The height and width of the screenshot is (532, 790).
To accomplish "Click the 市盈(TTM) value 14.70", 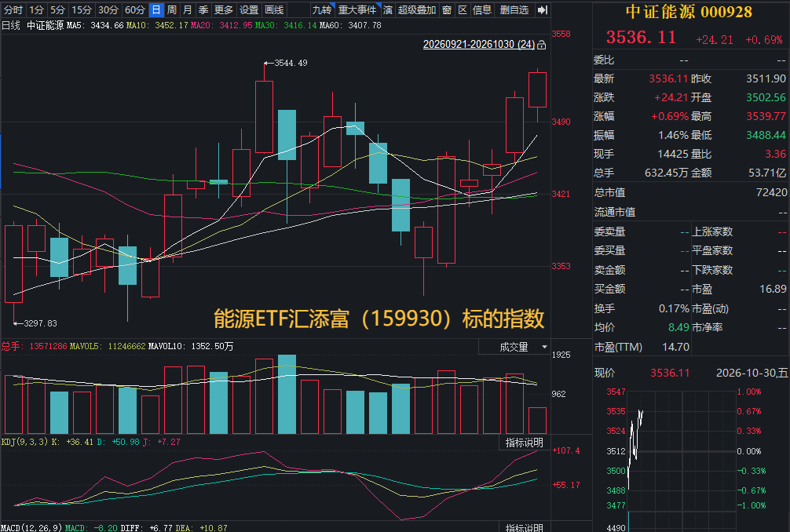I will (x=675, y=347).
